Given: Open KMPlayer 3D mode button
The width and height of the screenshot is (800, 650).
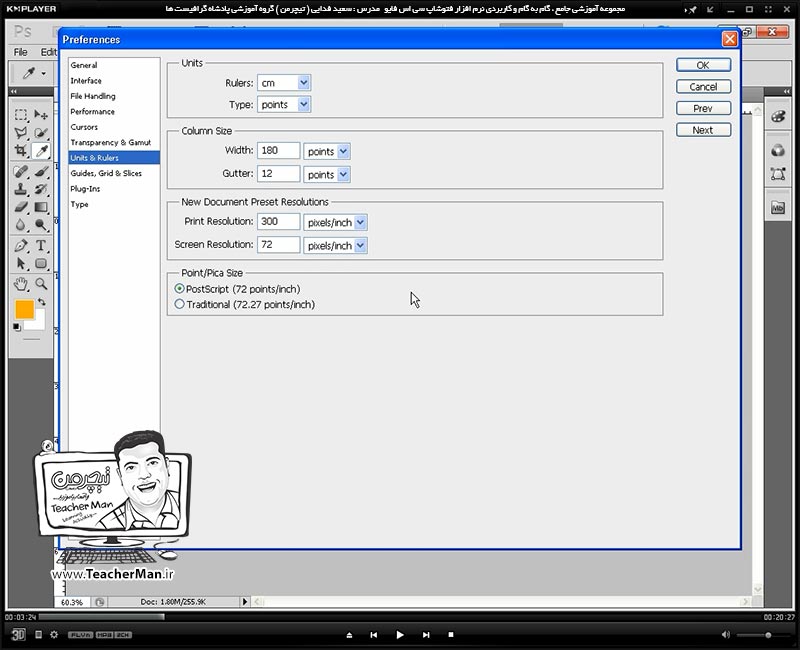Looking at the screenshot, I should [x=18, y=634].
